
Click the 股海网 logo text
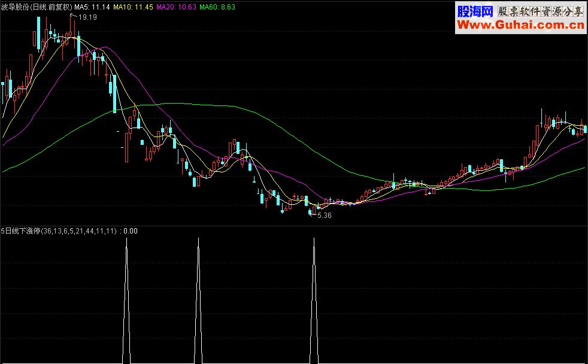pyautogui.click(x=475, y=11)
